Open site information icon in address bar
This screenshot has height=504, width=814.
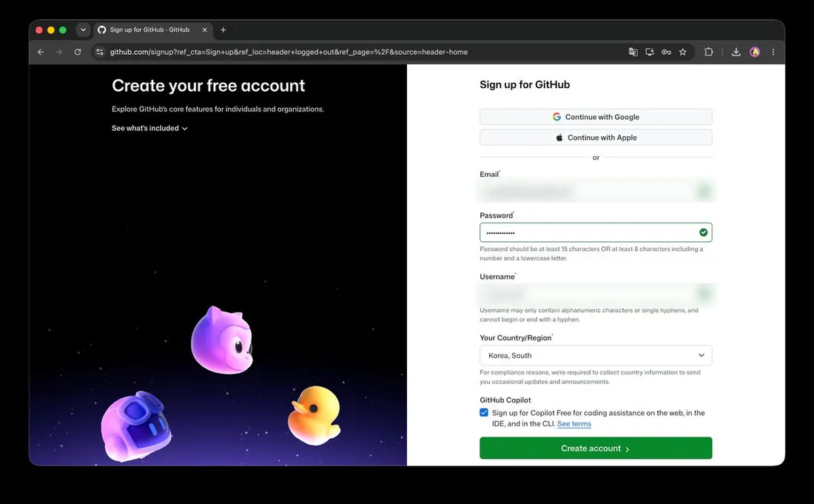pos(100,52)
